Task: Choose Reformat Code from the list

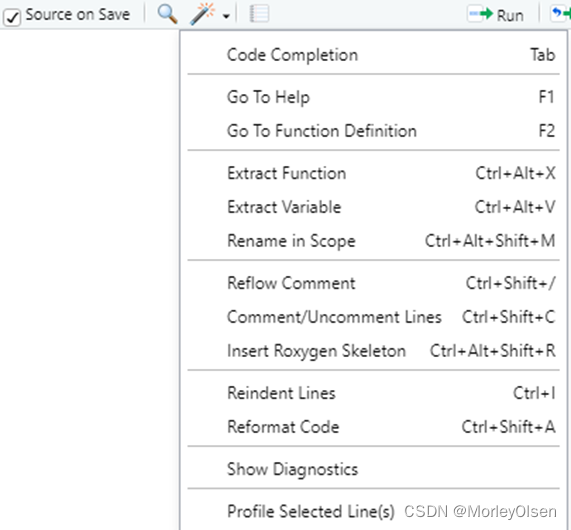Action: click(374, 427)
